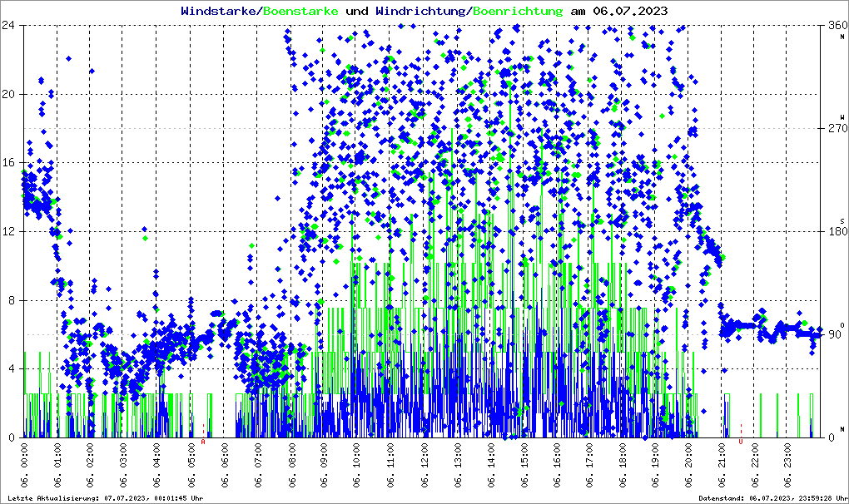Click the 12:00 time axis label
Viewport: 849px width, 504px height.
coord(424,465)
